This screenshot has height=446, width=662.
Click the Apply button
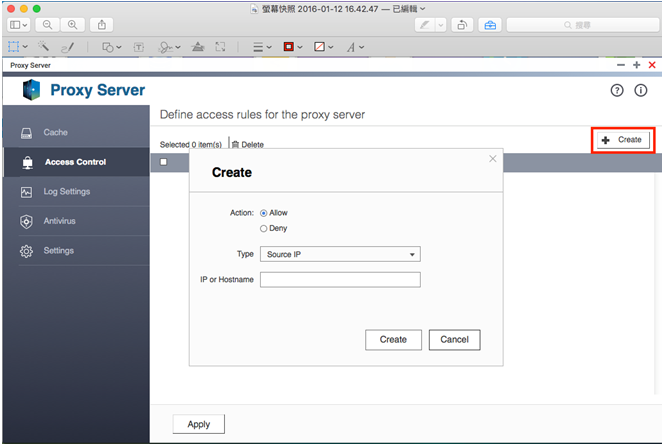click(198, 424)
